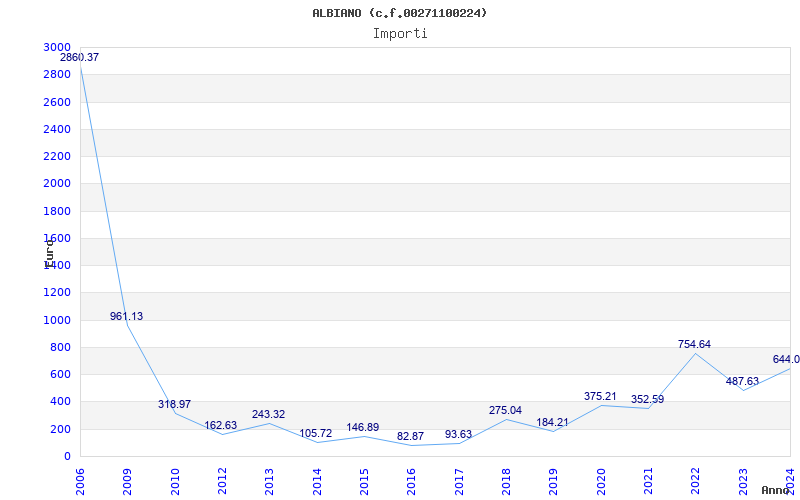Click the y-axis value 600
This screenshot has height=500, width=800.
60,374
